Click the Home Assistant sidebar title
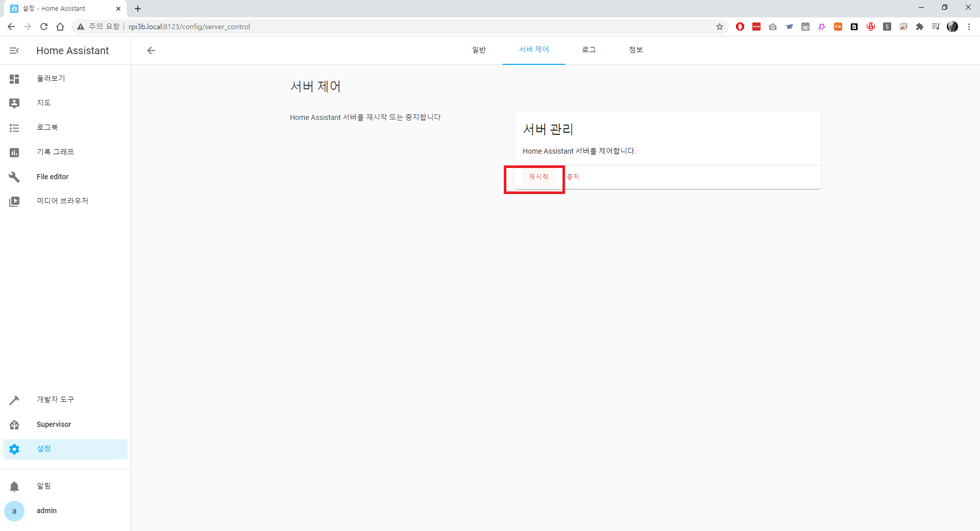 click(72, 51)
